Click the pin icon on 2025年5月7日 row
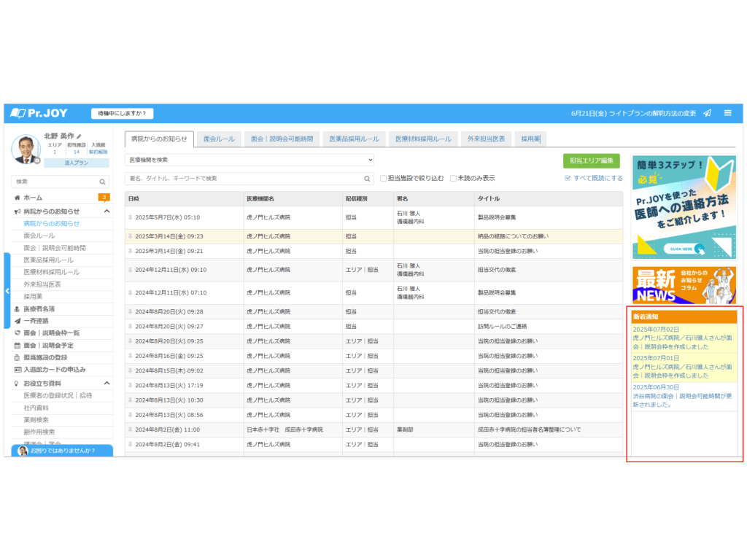747x560 pixels. tap(131, 217)
